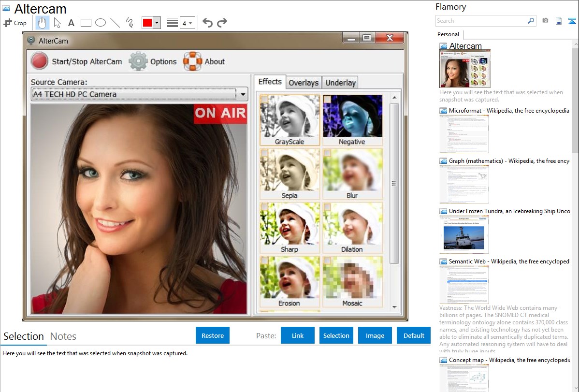
Task: Open AlterCam Options gear
Action: (x=138, y=61)
